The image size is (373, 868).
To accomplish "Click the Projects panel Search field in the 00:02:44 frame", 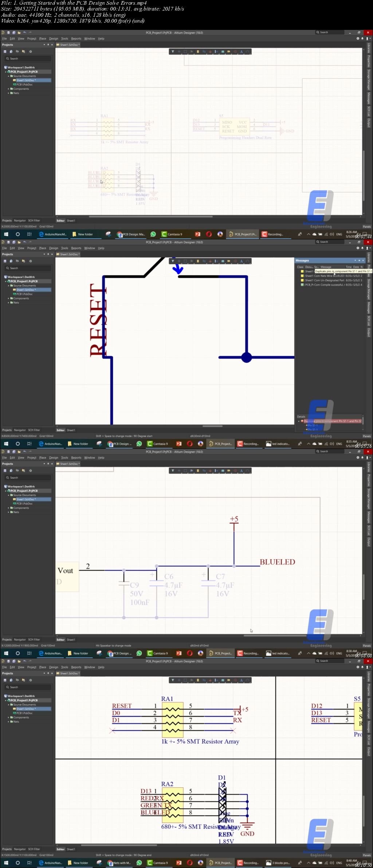I will (28, 59).
